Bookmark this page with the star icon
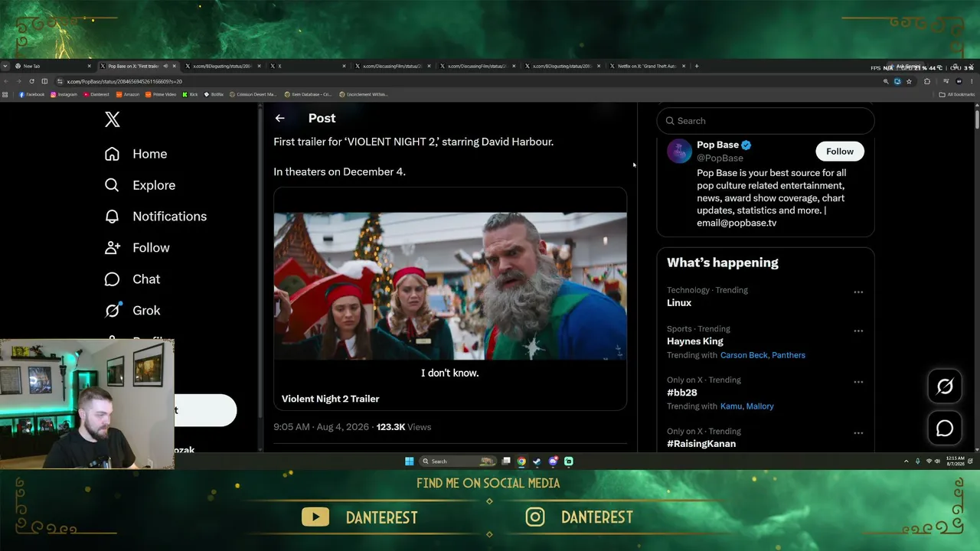 [x=909, y=81]
